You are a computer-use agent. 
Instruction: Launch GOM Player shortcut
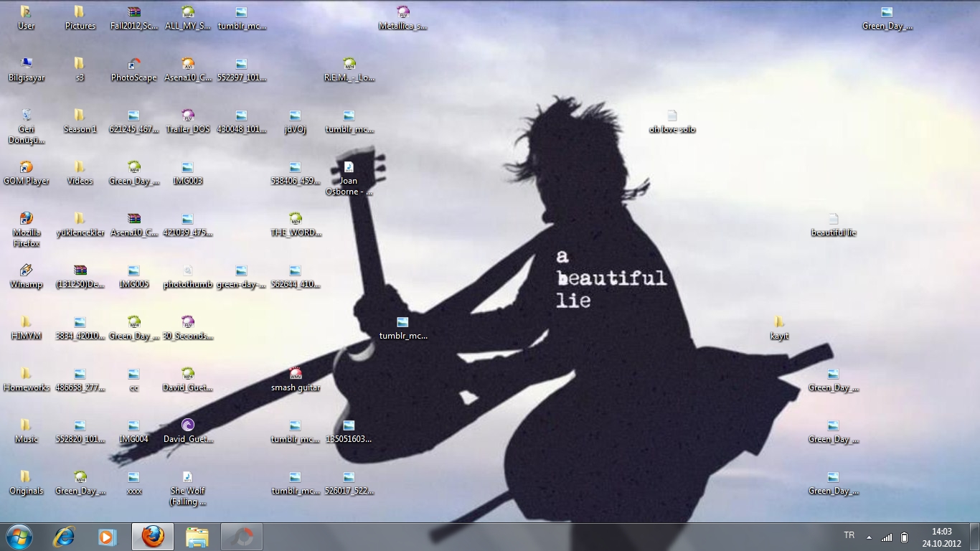pos(26,173)
